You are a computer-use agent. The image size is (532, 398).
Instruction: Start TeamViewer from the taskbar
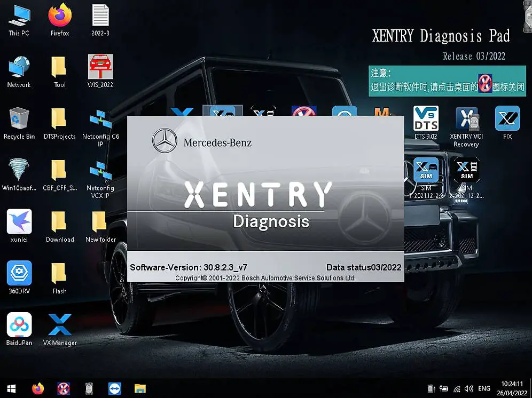click(114, 388)
